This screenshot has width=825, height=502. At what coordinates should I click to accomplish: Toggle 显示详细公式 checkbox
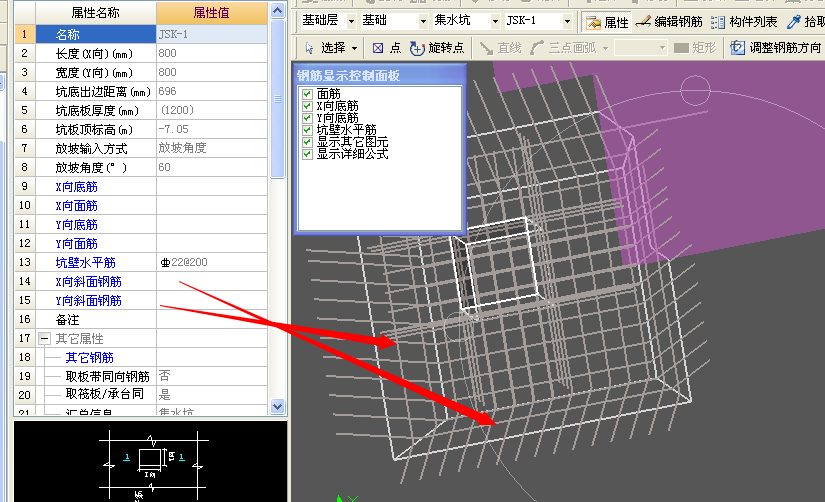tap(307, 154)
